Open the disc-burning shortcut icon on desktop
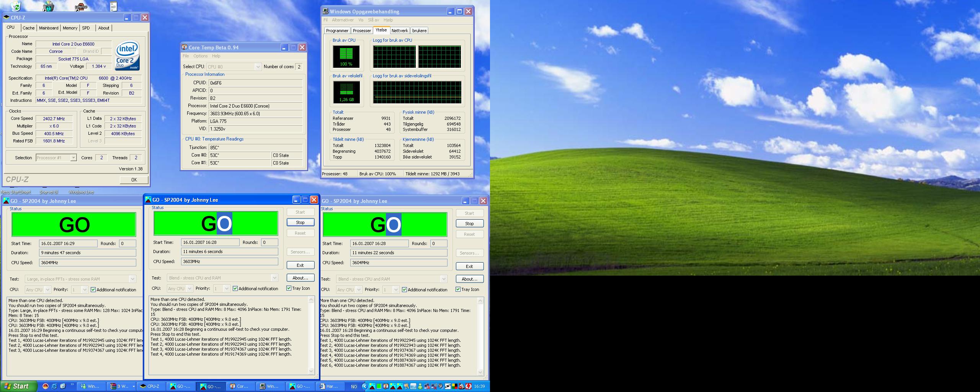 click(x=49, y=6)
